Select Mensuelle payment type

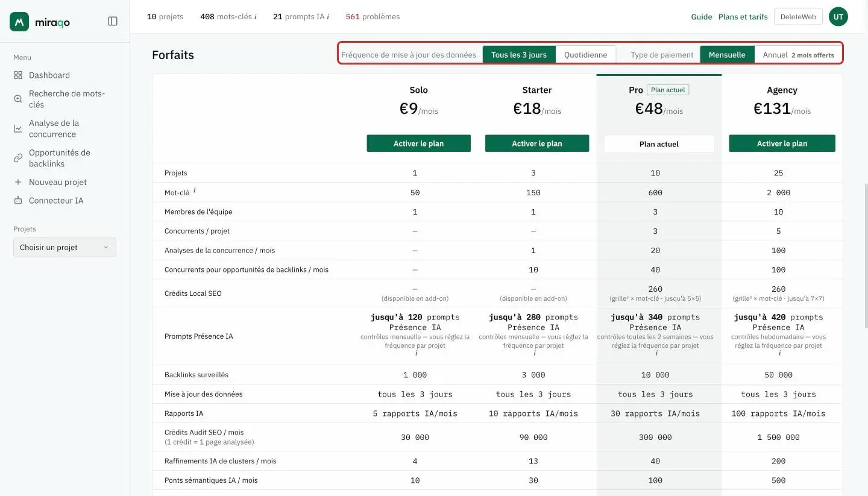tap(727, 54)
